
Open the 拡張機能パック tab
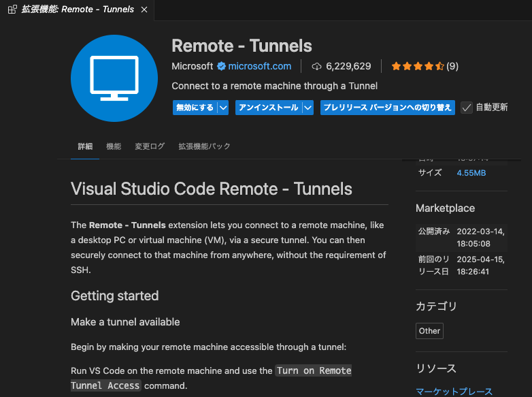pos(204,146)
